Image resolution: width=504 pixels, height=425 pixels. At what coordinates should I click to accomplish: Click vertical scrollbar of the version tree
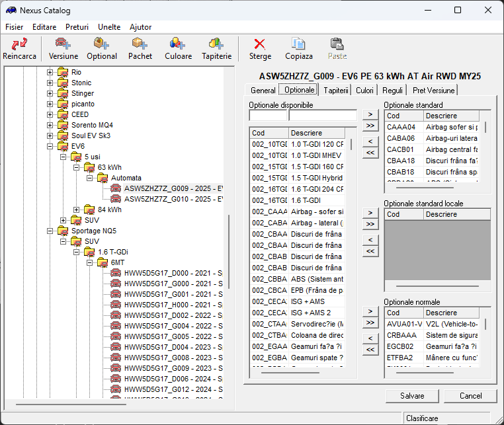coord(229,252)
